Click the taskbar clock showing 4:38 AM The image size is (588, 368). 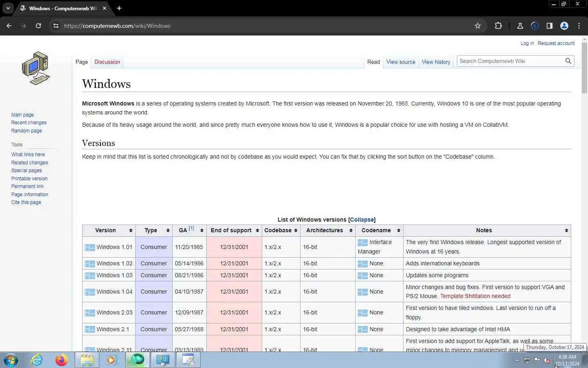[567, 360]
